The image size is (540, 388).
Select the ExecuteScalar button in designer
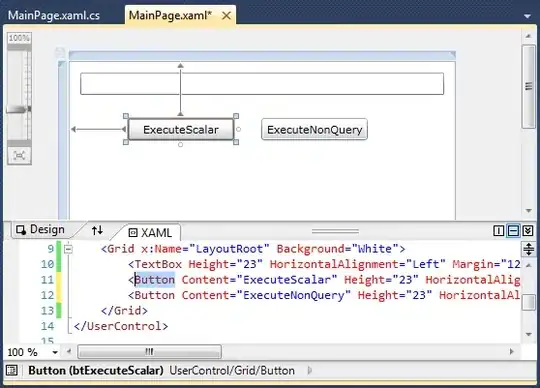[x=181, y=129]
